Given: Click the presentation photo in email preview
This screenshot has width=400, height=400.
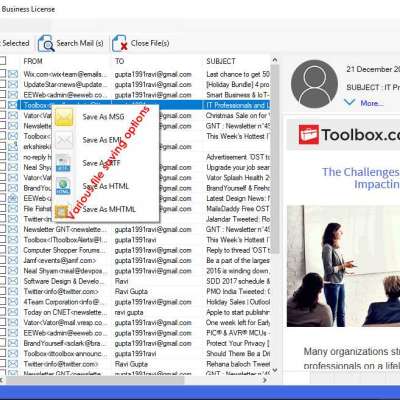Looking at the screenshot, I should point(343,266).
